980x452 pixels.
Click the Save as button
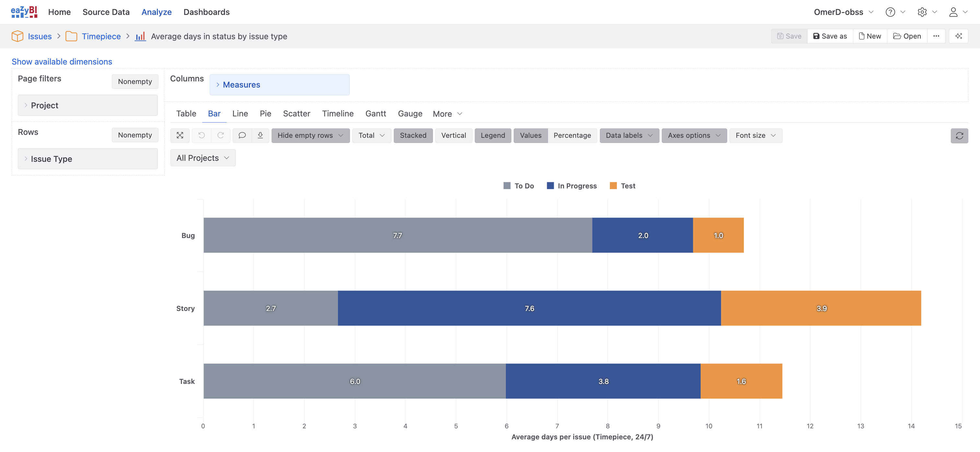830,36
